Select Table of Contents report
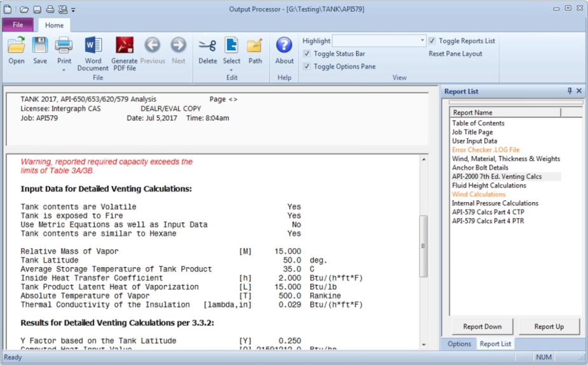 coord(478,123)
